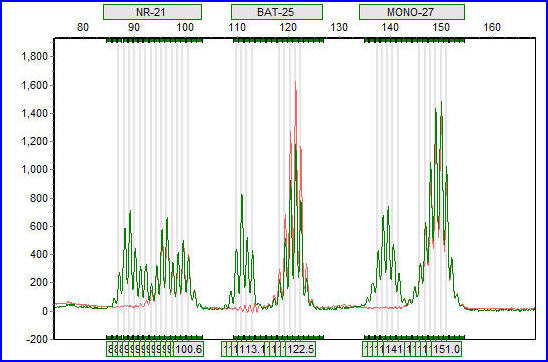Click the MONO-27 marker header
This screenshot has height=362, width=548.
(x=412, y=12)
